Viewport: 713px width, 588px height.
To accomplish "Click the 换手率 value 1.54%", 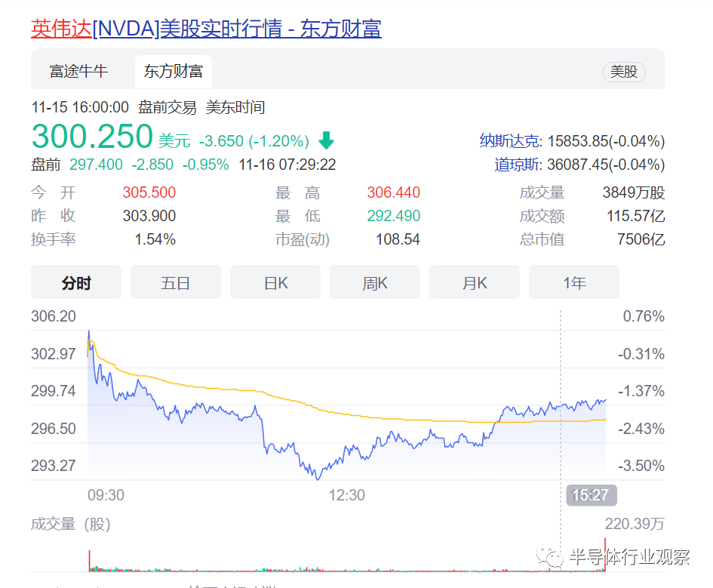I will coord(155,239).
